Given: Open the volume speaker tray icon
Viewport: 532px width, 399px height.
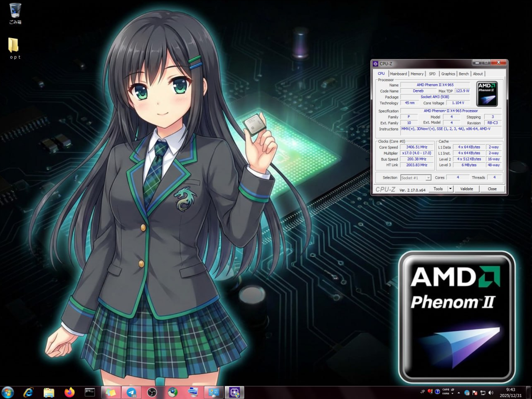Looking at the screenshot, I should [491, 393].
